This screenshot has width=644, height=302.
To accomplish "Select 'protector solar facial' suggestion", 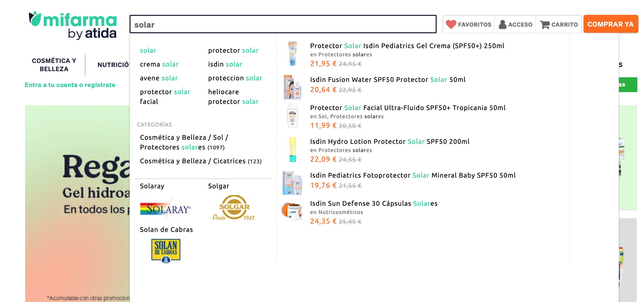I will click(165, 97).
